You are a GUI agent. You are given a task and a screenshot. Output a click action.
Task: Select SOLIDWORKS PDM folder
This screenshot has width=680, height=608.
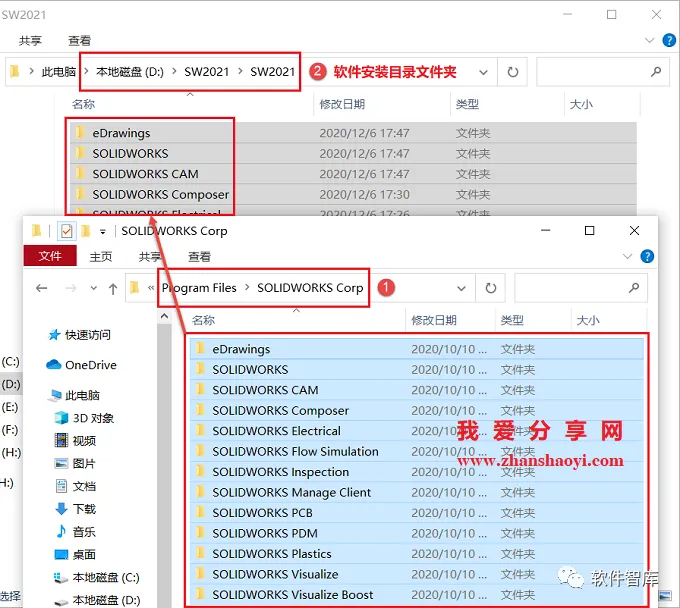tap(417, 533)
